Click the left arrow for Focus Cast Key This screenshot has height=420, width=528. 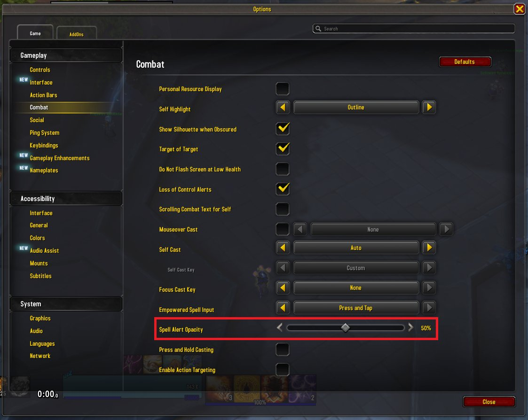[x=283, y=288]
